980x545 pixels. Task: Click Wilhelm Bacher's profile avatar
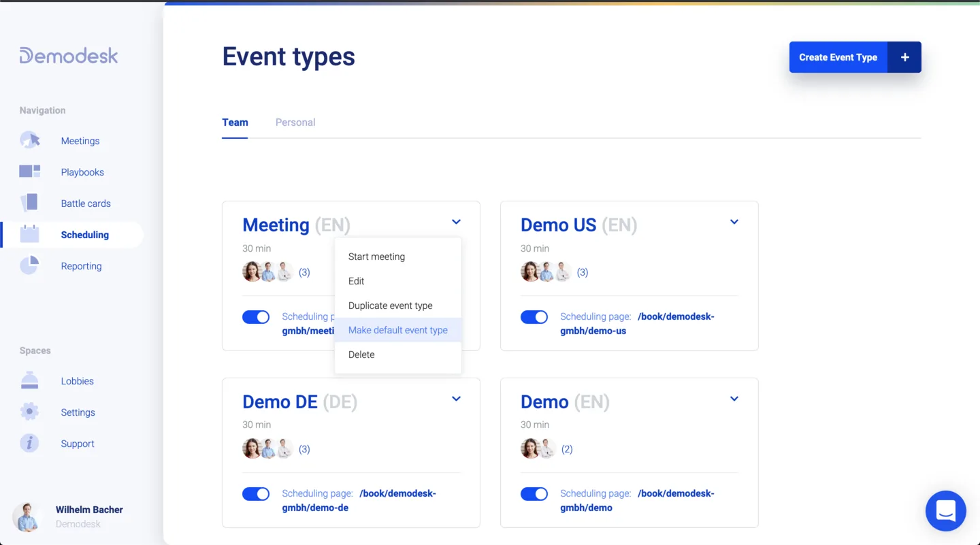27,516
